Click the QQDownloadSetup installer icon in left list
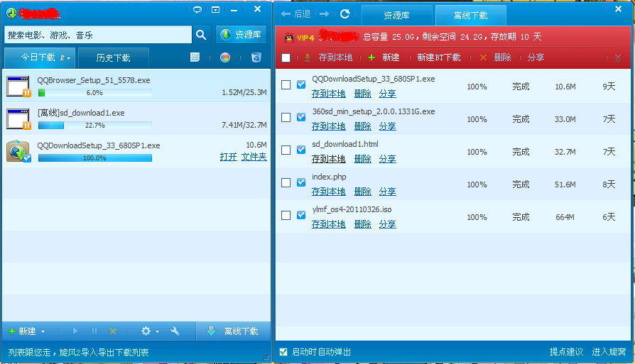The image size is (635, 364). point(18,151)
